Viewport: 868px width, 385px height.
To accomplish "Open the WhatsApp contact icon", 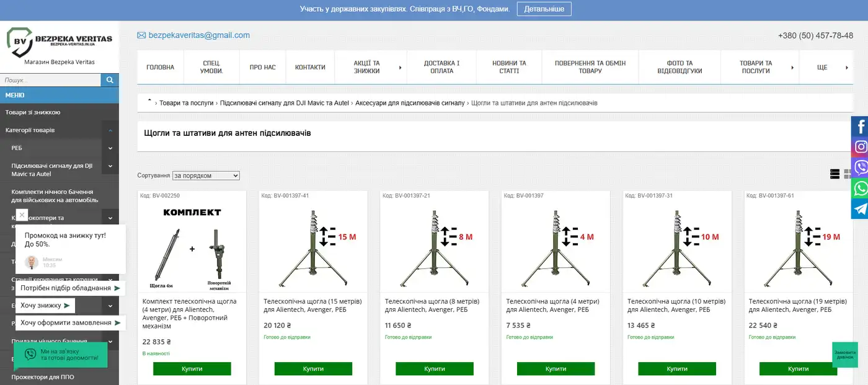I will pos(860,188).
